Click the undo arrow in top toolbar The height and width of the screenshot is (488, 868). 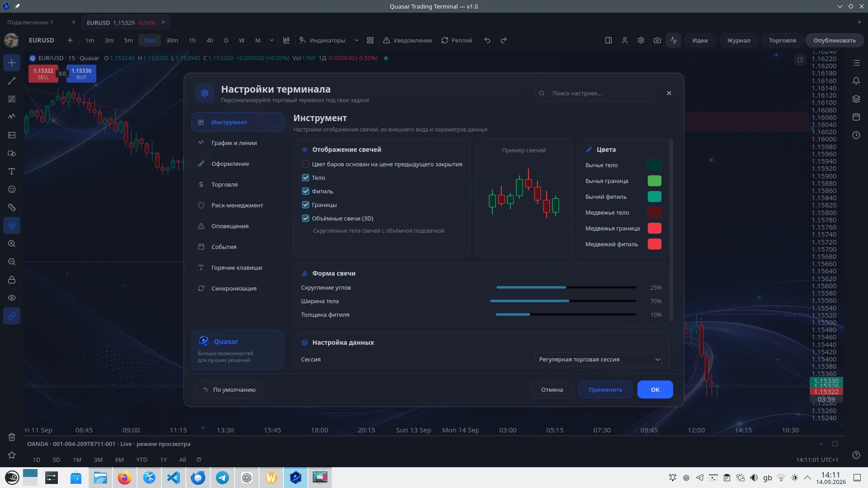point(487,40)
